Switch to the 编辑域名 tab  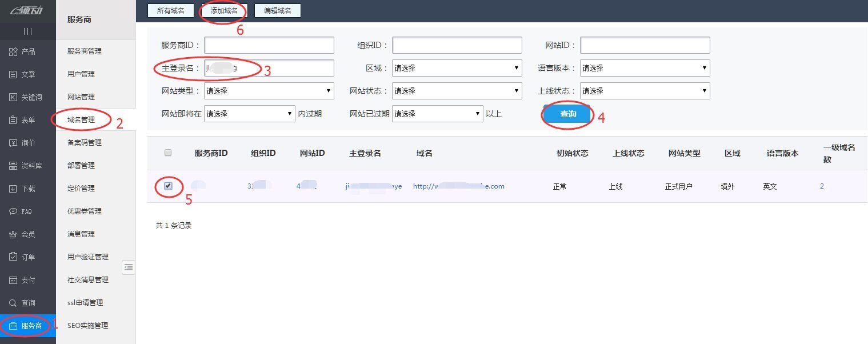coord(277,11)
